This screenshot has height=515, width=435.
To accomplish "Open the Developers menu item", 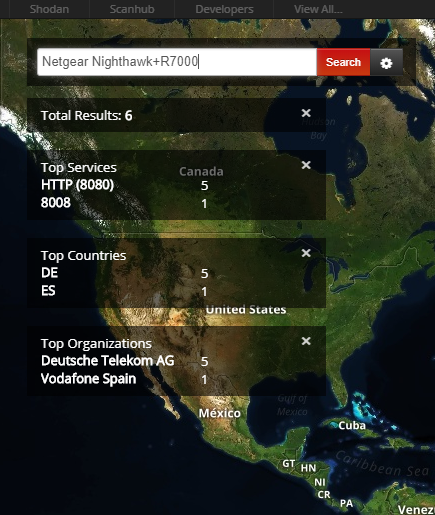I will click(x=224, y=9).
